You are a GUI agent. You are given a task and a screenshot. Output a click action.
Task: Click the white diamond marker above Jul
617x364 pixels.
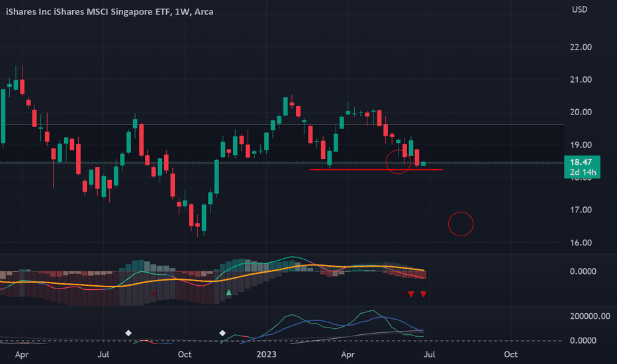[x=128, y=334]
